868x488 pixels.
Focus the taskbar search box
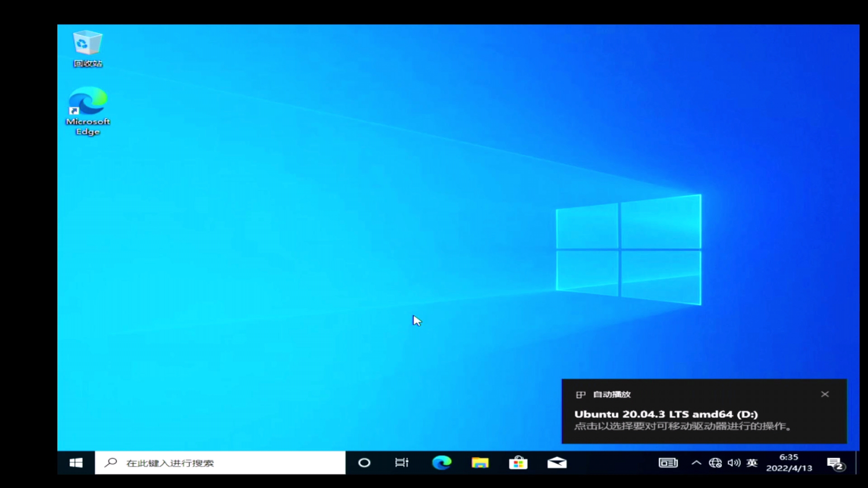click(220, 463)
